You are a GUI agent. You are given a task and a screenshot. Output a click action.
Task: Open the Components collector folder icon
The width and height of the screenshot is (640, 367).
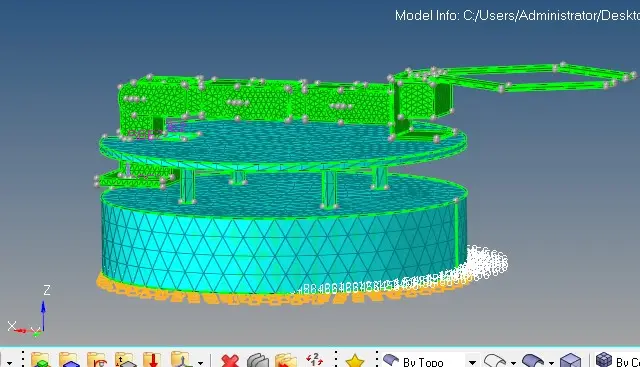[x=40, y=360]
